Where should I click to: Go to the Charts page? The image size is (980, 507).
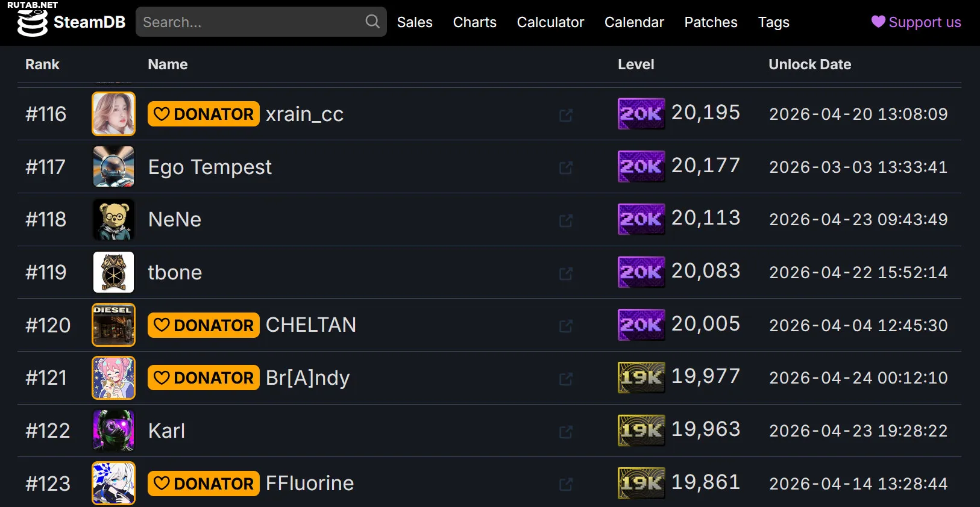point(474,22)
